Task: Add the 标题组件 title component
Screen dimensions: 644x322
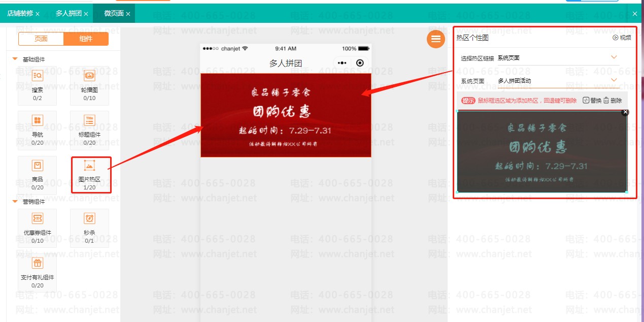Action: click(89, 130)
